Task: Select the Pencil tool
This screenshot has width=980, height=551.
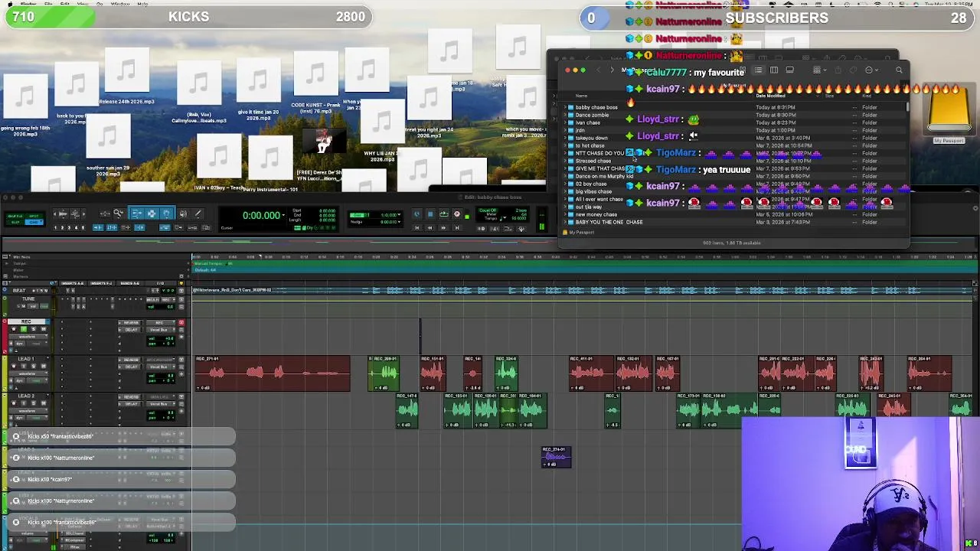Action: pyautogui.click(x=198, y=214)
